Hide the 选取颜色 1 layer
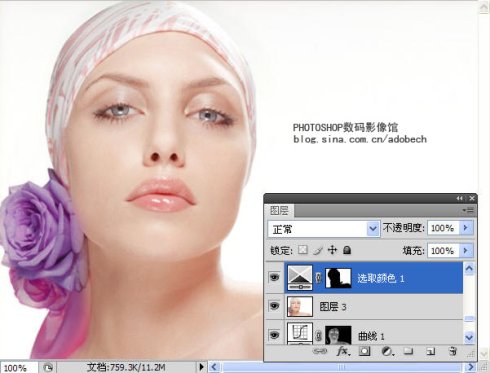The height and width of the screenshot is (373, 490). [x=274, y=277]
